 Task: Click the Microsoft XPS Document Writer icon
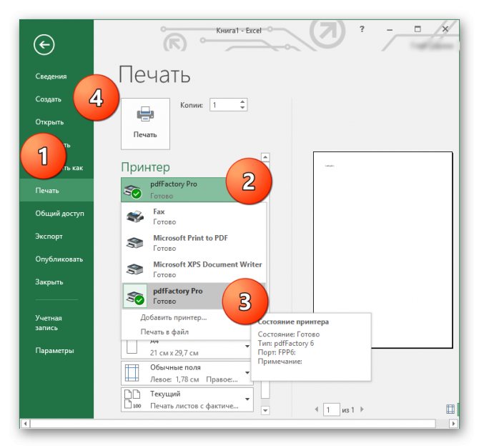134,269
